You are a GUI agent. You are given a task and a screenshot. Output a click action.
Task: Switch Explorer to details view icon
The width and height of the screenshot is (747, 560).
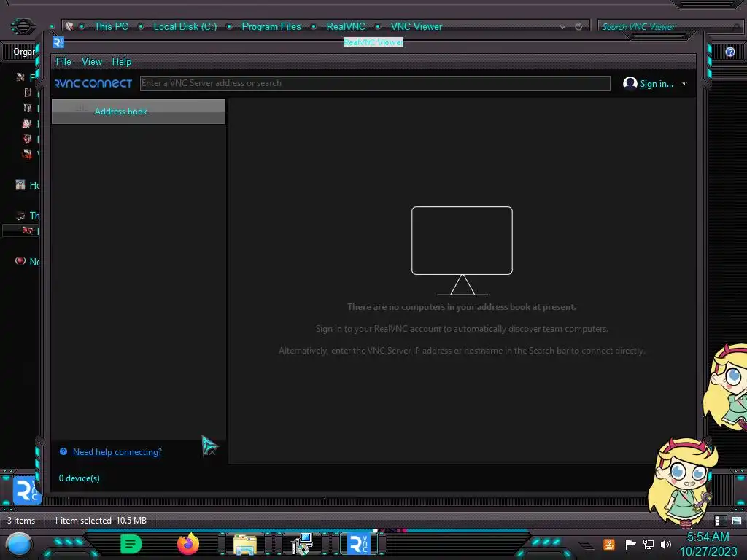coord(720,521)
